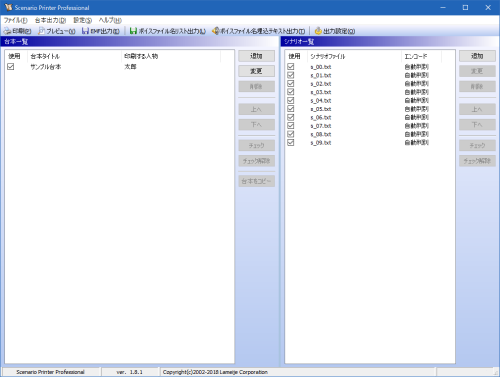Toggle checkbox for s_07.txt
The width and height of the screenshot is (500, 377).
(291, 126)
